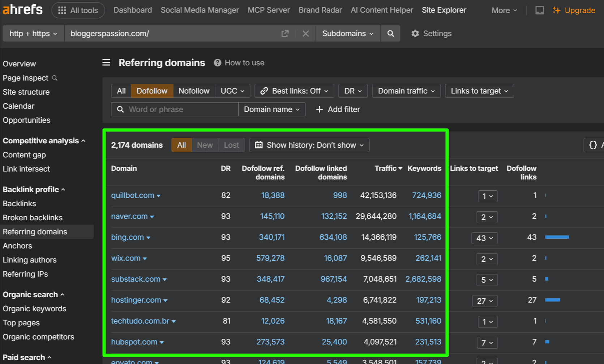This screenshot has width=604, height=364.
Task: Switch to the Lost domains view
Action: click(x=231, y=145)
